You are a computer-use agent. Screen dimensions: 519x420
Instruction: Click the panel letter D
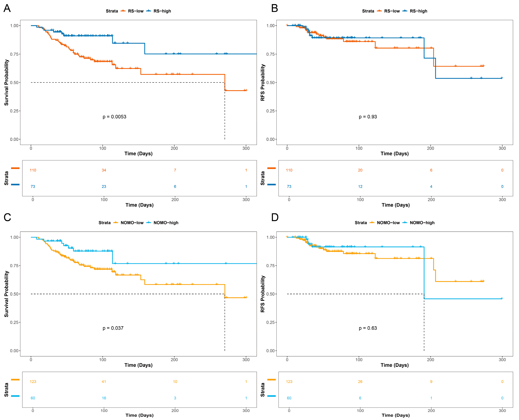(275, 217)
